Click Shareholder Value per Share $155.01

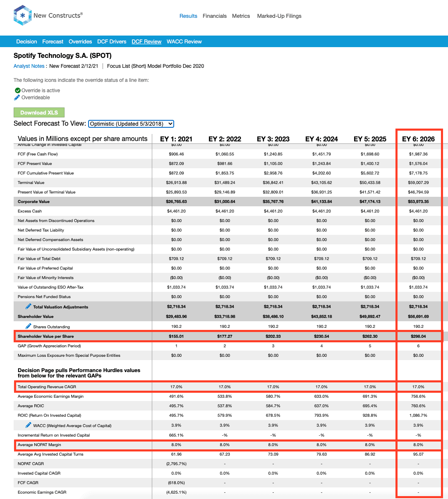point(176,337)
